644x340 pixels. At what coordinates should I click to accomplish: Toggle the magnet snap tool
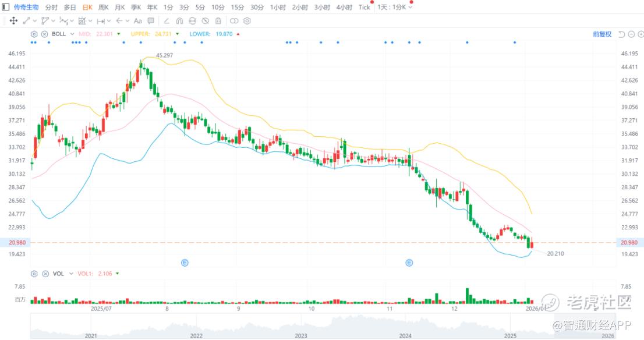tap(179, 20)
